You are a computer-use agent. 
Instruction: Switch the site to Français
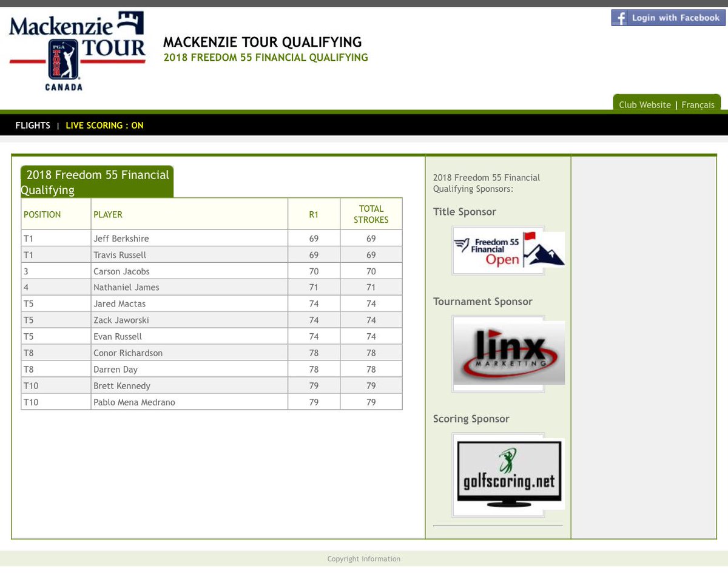(698, 105)
